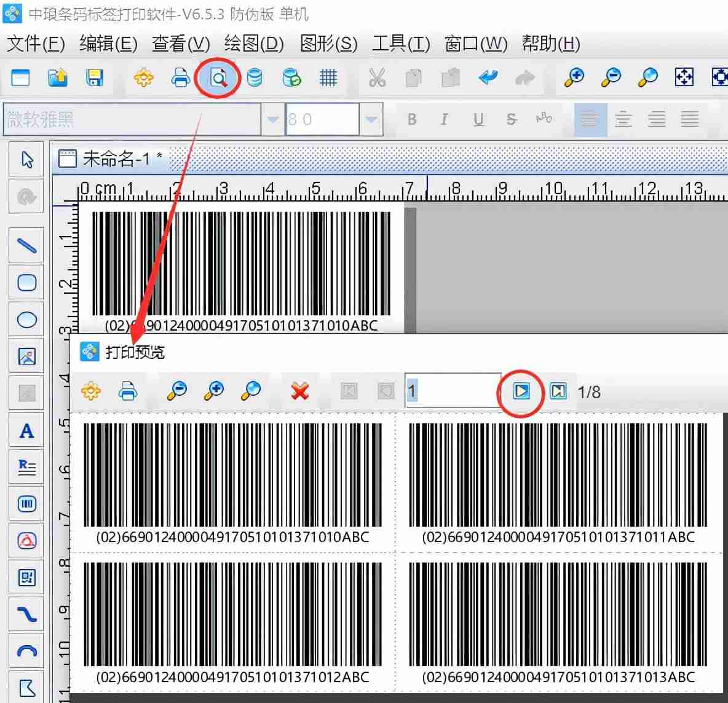The width and height of the screenshot is (728, 703).
Task: Open the 窗口(W) menu
Action: (x=475, y=44)
